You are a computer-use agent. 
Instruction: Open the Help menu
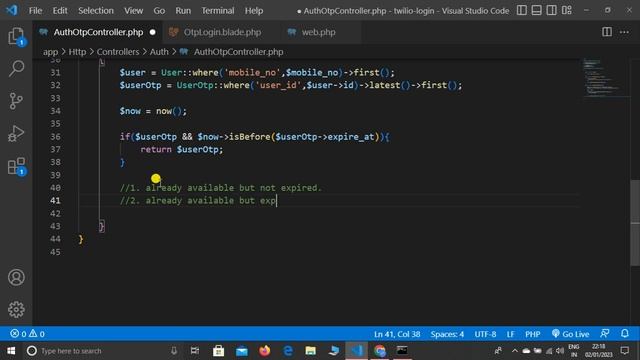coord(253,11)
